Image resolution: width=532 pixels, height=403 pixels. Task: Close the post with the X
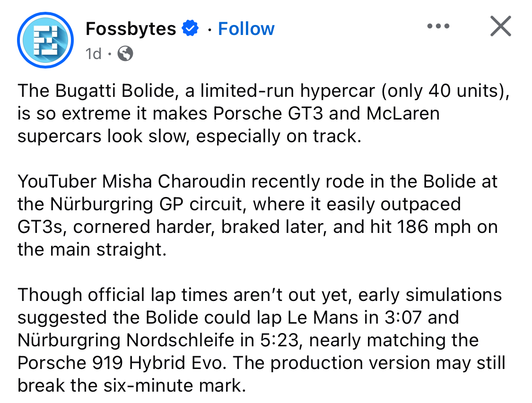tap(500, 26)
